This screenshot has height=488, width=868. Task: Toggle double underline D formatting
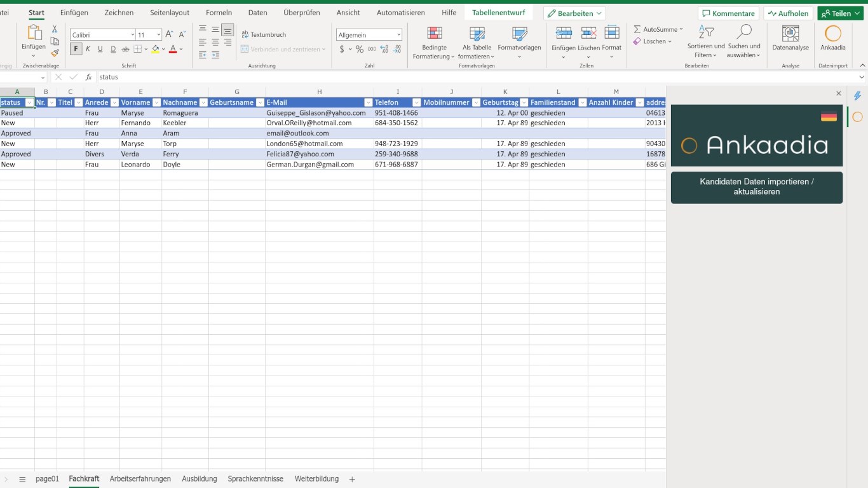pyautogui.click(x=113, y=49)
